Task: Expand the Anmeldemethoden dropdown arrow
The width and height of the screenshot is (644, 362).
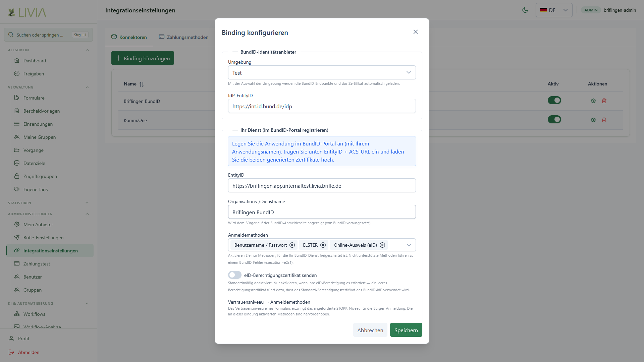Action: (x=409, y=245)
